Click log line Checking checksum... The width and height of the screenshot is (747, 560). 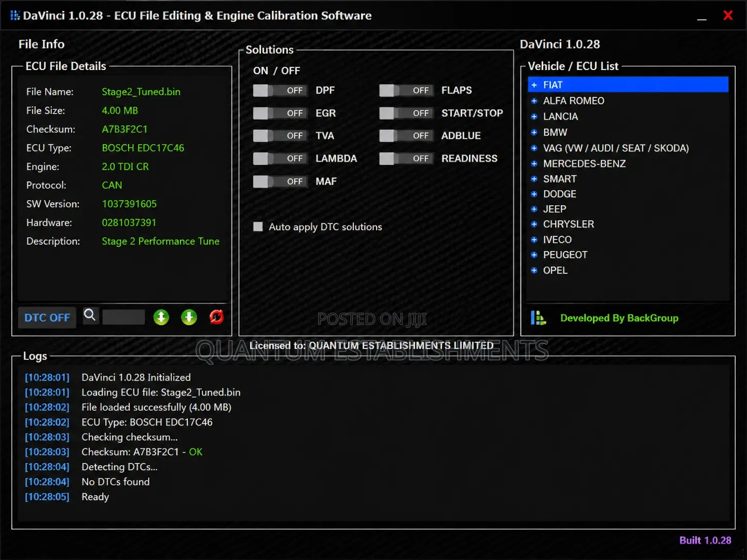129,437
